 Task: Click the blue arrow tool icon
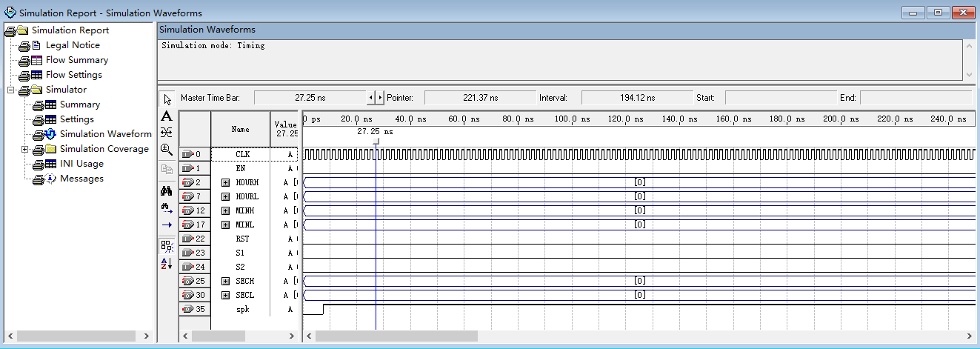tap(167, 225)
